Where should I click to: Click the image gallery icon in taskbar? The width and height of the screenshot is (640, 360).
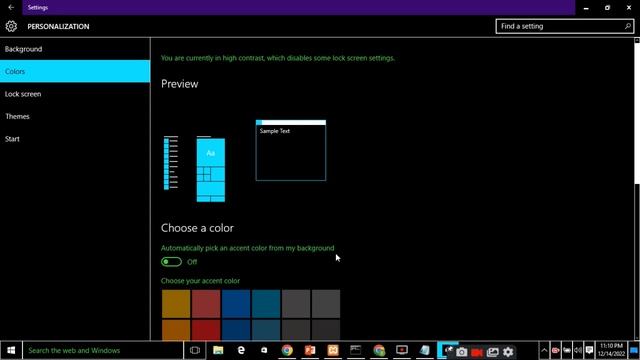tap(493, 352)
